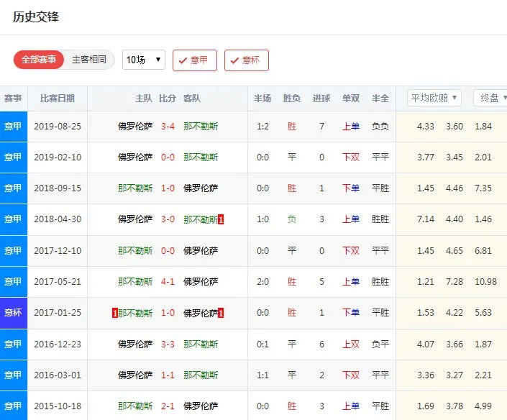Image resolution: width=507 pixels, height=420 pixels.
Task: Click odds value 4.33
Action: click(x=426, y=127)
